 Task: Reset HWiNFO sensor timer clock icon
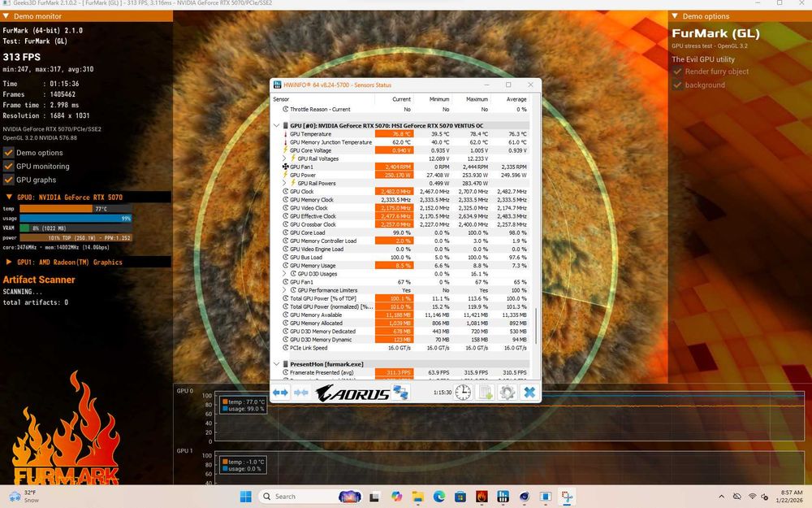463,393
